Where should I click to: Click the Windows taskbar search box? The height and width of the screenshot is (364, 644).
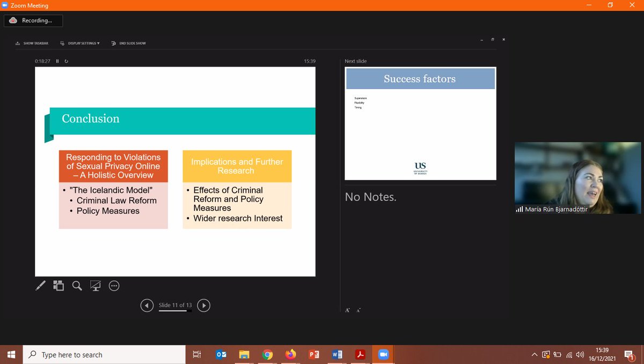pos(104,354)
